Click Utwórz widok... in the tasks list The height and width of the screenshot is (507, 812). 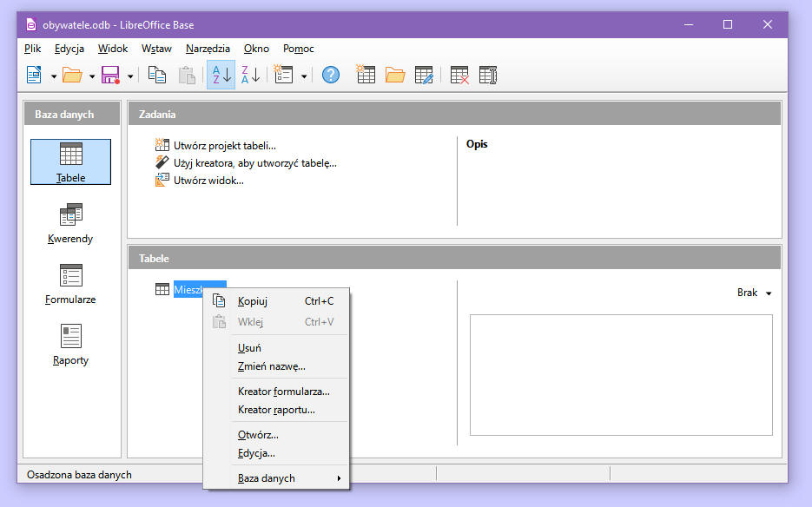pos(208,181)
